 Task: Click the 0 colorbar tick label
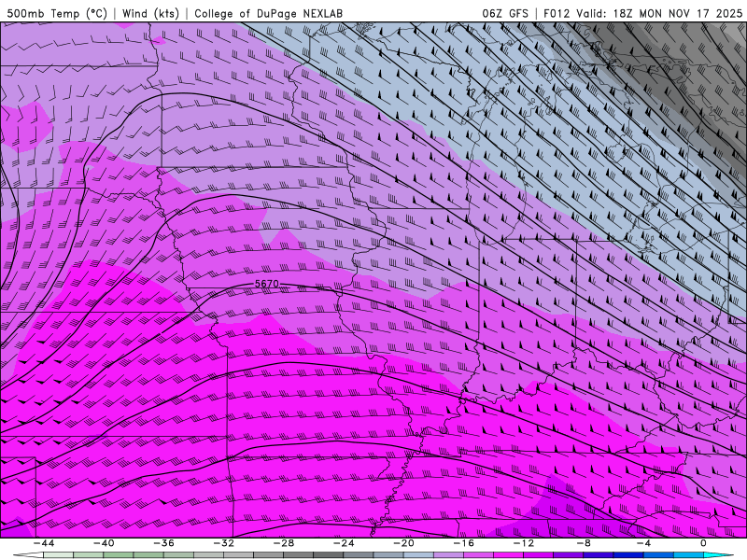[x=703, y=543]
